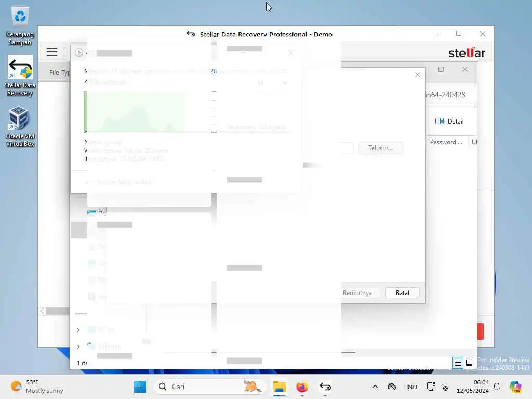
Task: Open Firefox from the taskbar
Action: point(302,387)
